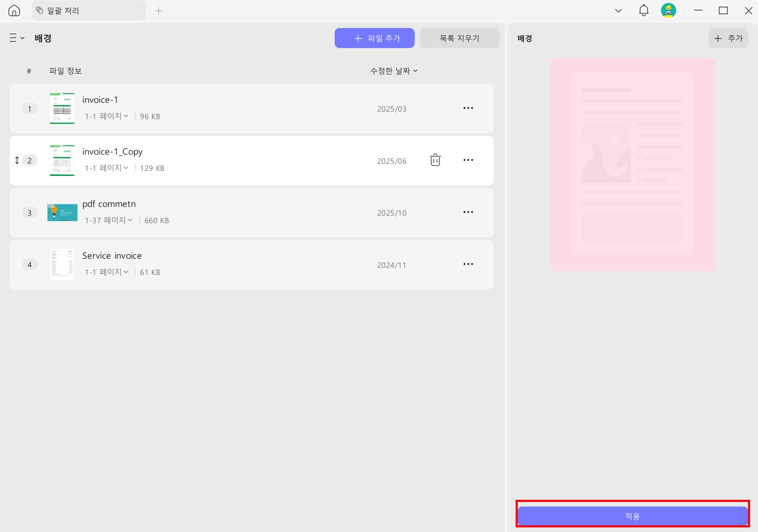Viewport: 758px width, 532px height.
Task: Open page range dropdown for Service invoice
Action: [x=107, y=272]
